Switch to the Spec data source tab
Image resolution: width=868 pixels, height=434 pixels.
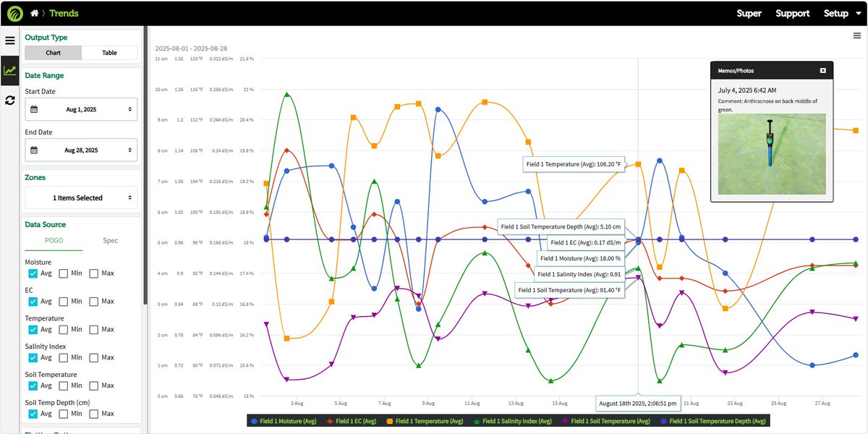[110, 241]
